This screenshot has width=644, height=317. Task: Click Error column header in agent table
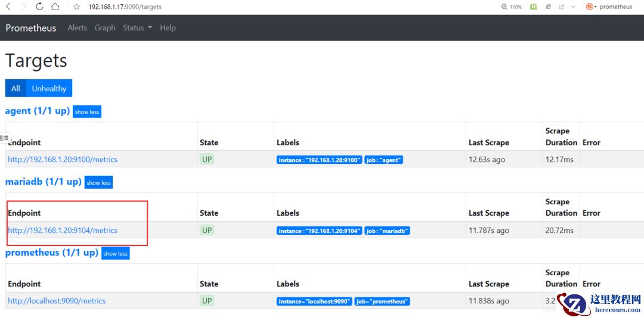coord(592,142)
